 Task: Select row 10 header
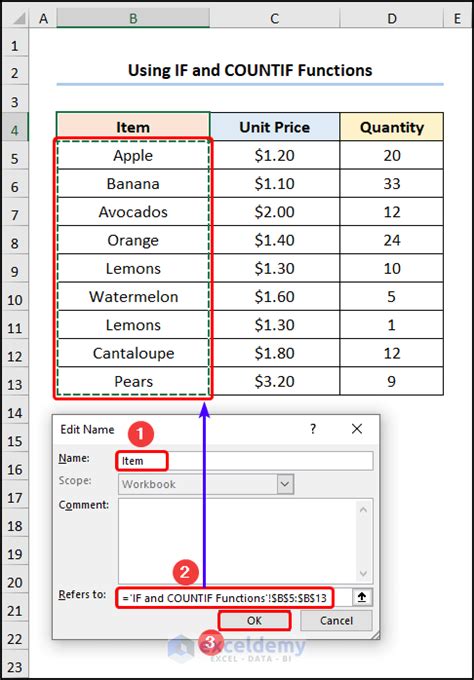(x=14, y=300)
